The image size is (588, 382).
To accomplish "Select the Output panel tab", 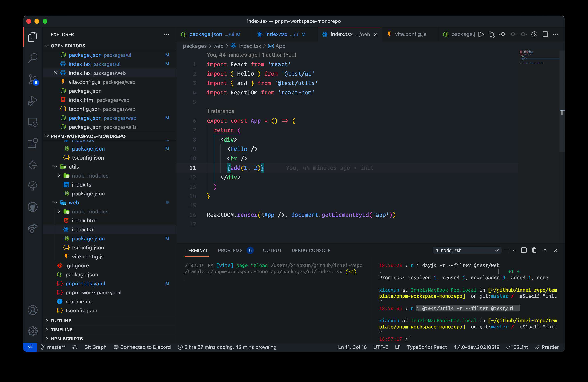I will (x=272, y=250).
